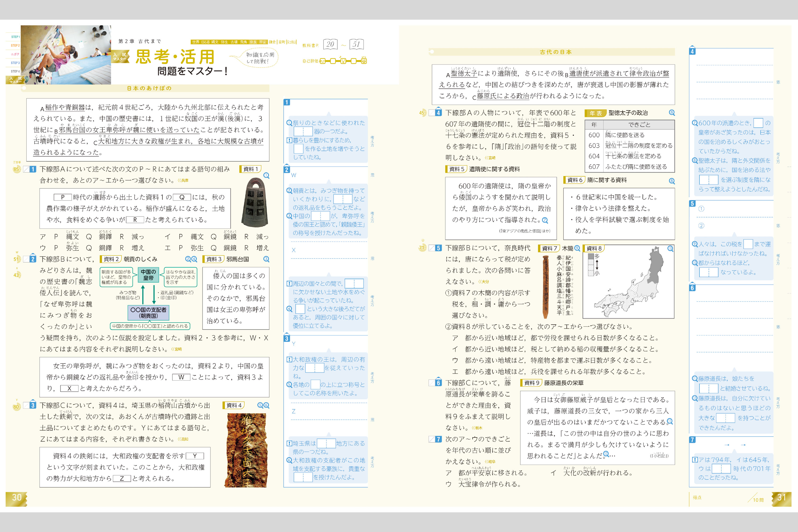Click the magnifier hint icon beside 資料1
Image resolution: width=798 pixels, height=532 pixels.
(266, 175)
